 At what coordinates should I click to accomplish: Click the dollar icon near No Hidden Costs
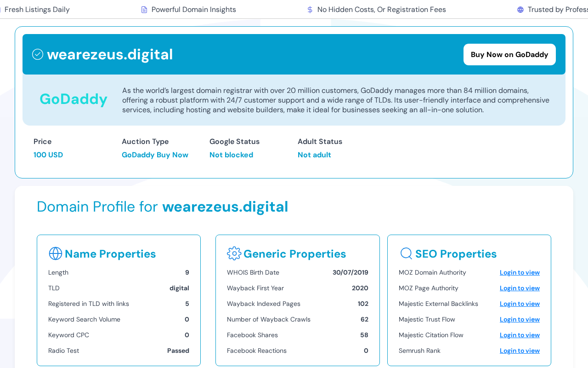[310, 10]
